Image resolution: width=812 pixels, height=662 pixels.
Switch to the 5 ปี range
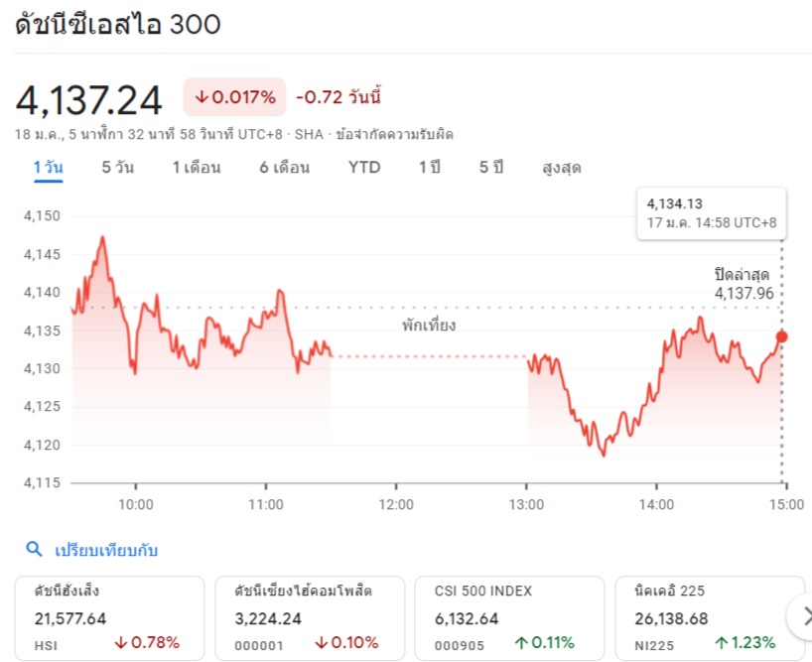491,168
